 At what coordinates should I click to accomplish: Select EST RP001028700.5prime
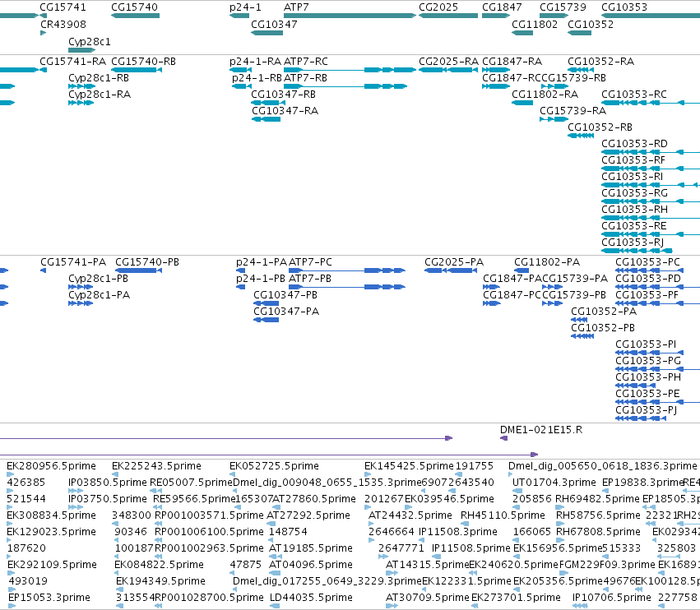point(158,606)
